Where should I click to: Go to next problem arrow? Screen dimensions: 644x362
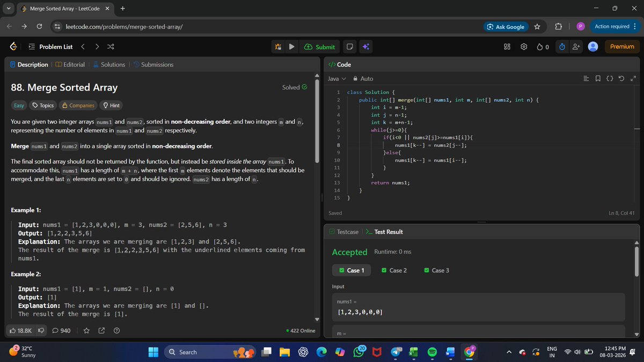[x=97, y=47]
